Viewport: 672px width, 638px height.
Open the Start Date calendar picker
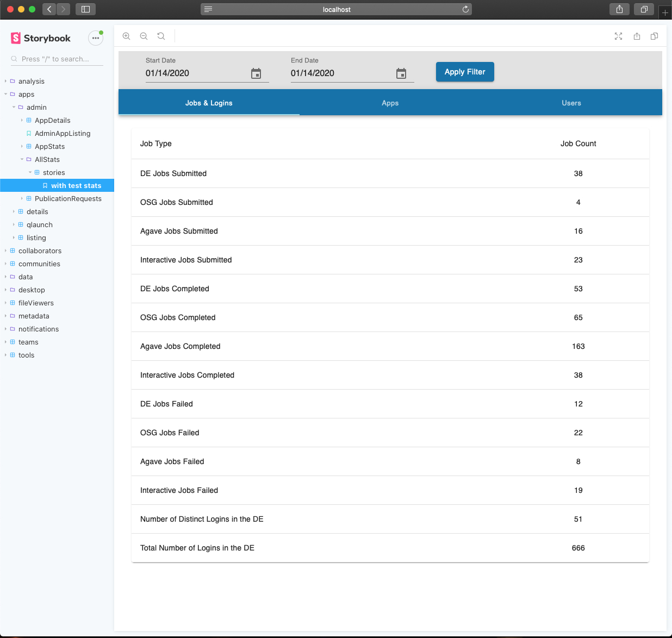pyautogui.click(x=257, y=73)
